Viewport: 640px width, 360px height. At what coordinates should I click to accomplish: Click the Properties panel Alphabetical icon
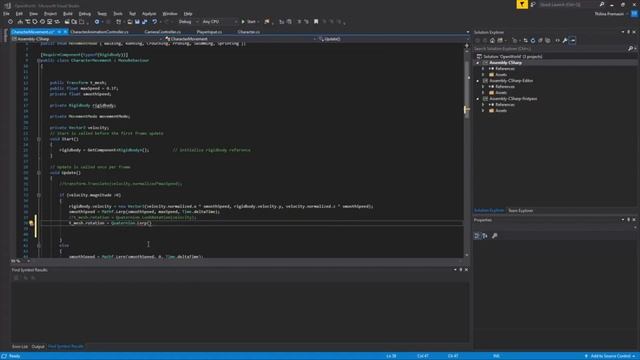click(485, 236)
